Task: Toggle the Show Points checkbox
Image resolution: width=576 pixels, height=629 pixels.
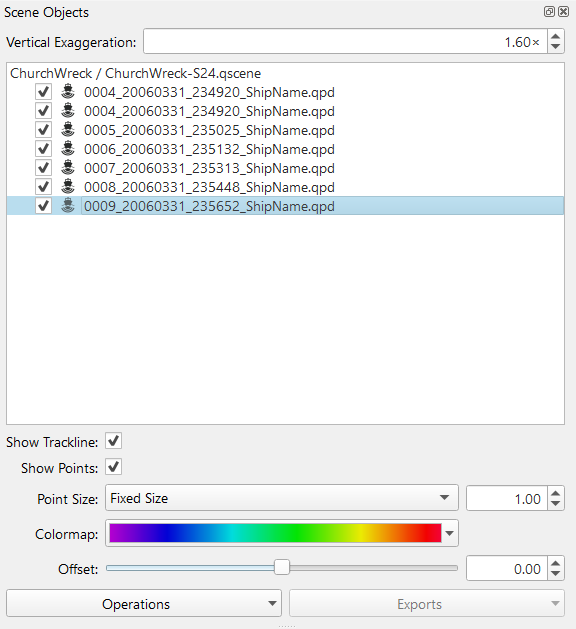Action: [x=114, y=467]
